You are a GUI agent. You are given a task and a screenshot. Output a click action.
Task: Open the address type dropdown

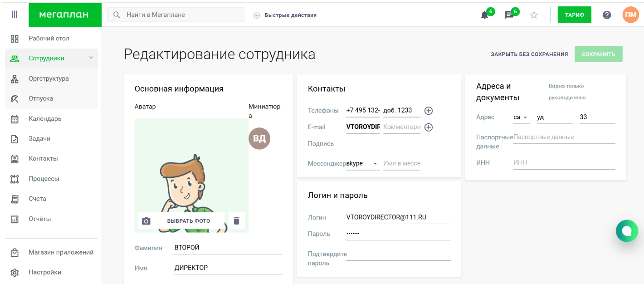(x=521, y=118)
